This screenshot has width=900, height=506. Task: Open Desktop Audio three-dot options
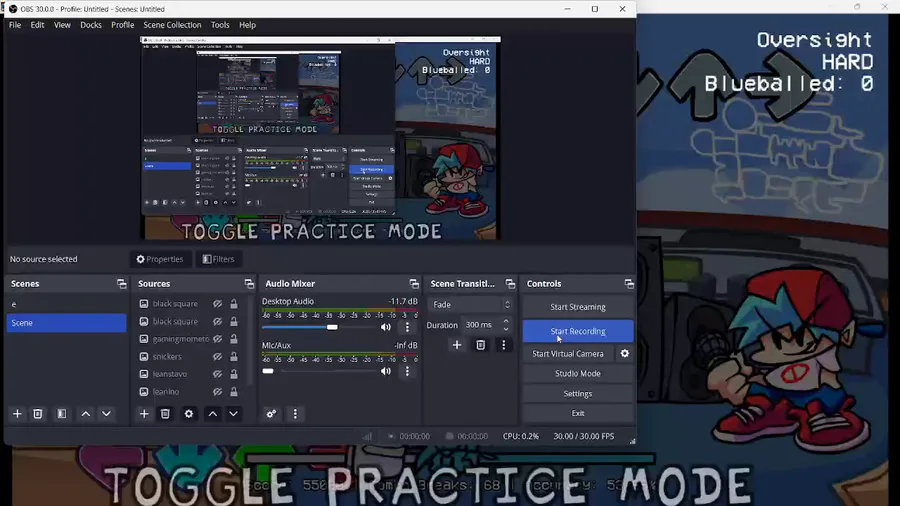point(408,327)
